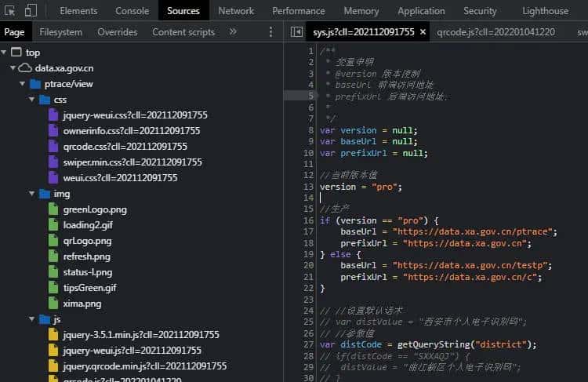The image size is (588, 382).
Task: Show more navigator tabs with chevron
Action: [233, 32]
